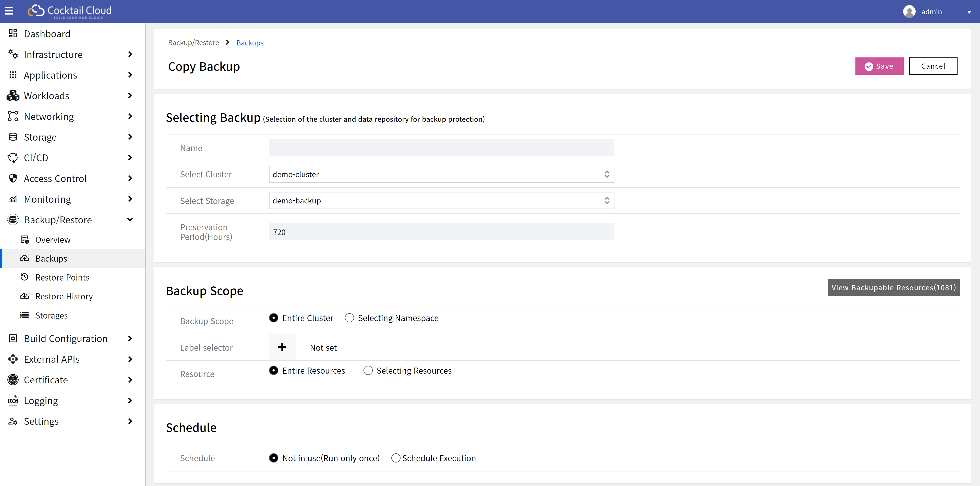Choose the Selecting Resources radio button

(x=368, y=370)
